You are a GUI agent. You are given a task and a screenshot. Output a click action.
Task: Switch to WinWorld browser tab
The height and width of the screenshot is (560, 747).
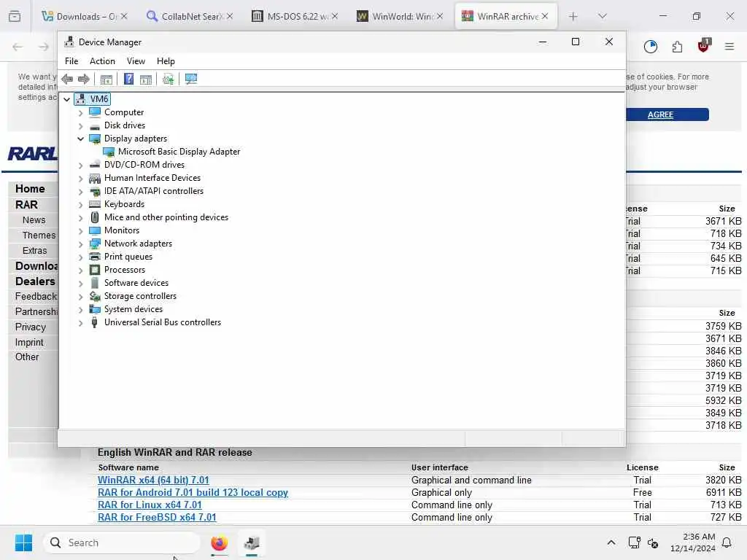[400, 16]
